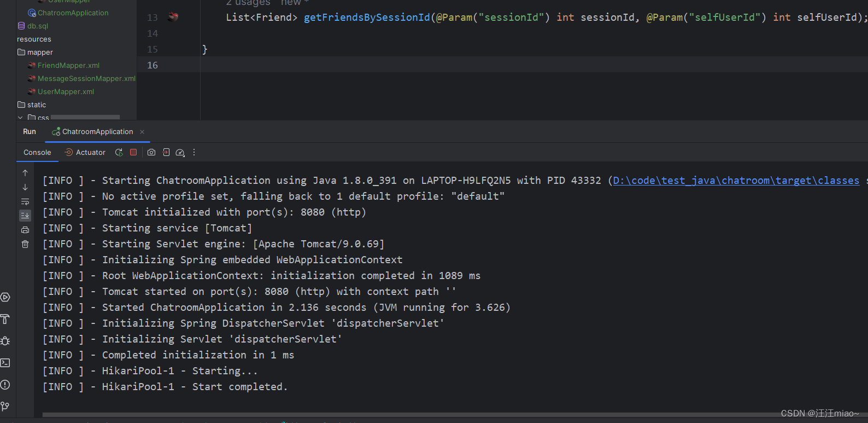Take a thread dump with the camera icon
868x423 pixels.
click(x=151, y=153)
